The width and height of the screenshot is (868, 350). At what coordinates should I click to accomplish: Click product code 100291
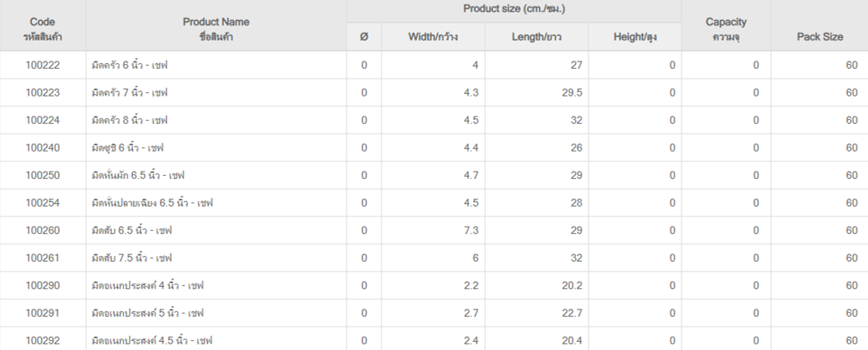tap(43, 313)
